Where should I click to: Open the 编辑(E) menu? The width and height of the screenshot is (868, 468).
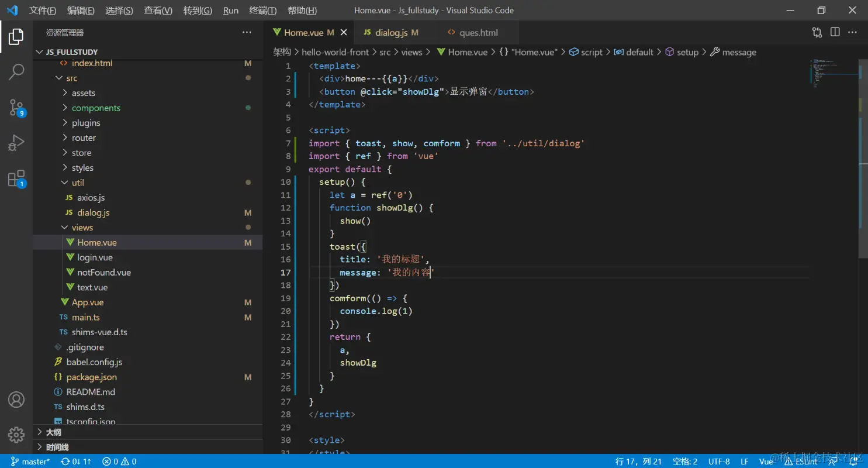81,11
